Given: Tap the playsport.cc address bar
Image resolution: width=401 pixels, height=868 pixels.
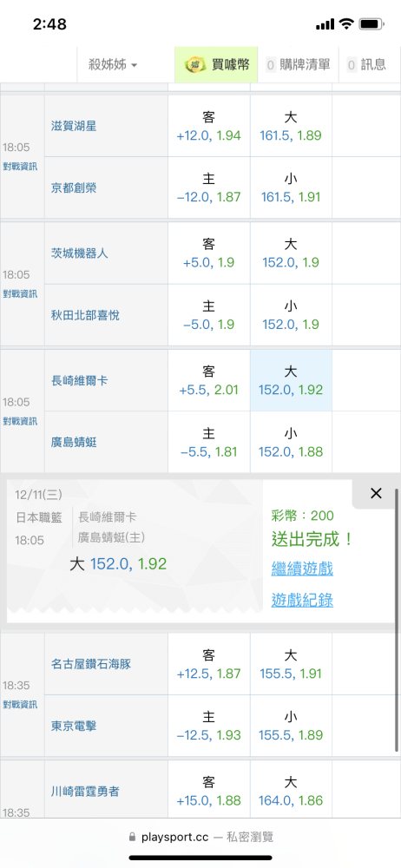Looking at the screenshot, I should (x=200, y=837).
